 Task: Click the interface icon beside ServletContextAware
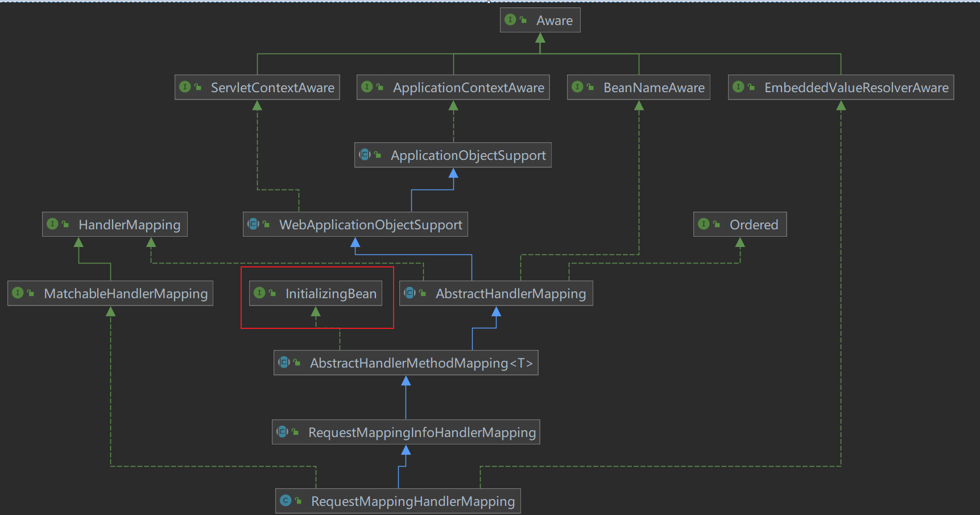point(185,87)
